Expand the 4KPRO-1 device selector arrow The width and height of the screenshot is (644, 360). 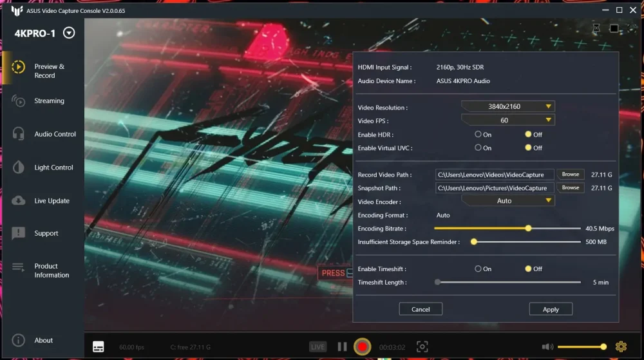click(69, 33)
